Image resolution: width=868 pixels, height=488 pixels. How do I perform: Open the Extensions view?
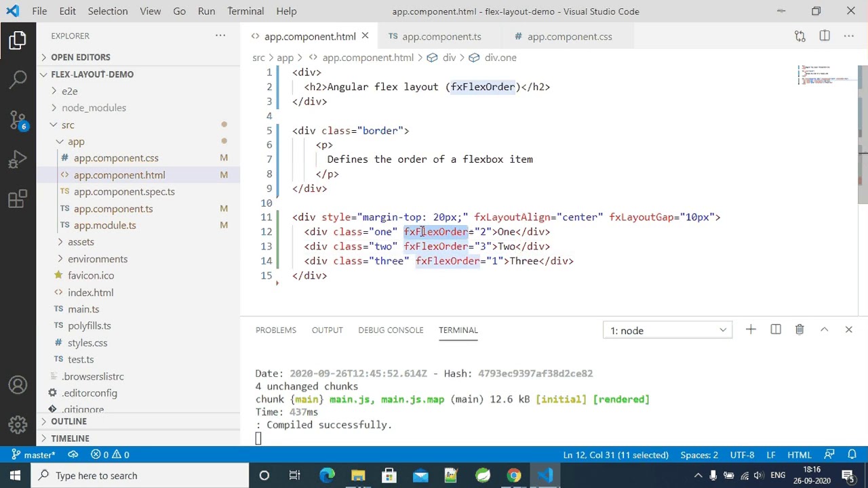(18, 199)
